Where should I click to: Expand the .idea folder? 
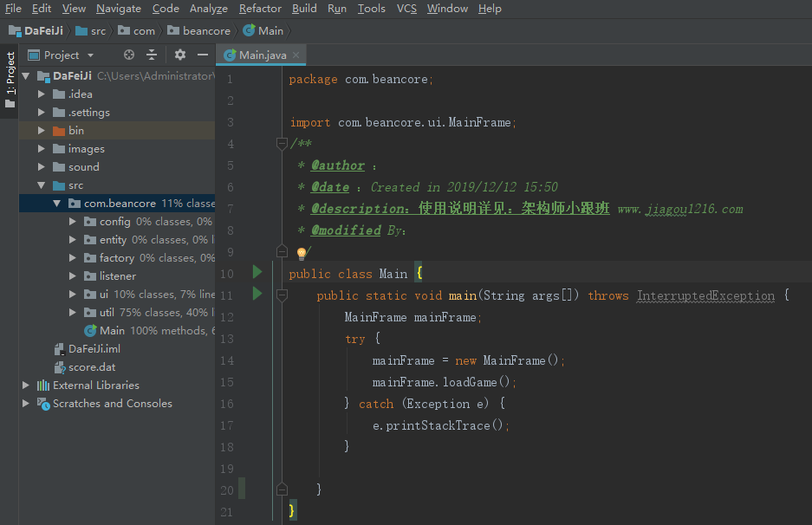tap(42, 94)
